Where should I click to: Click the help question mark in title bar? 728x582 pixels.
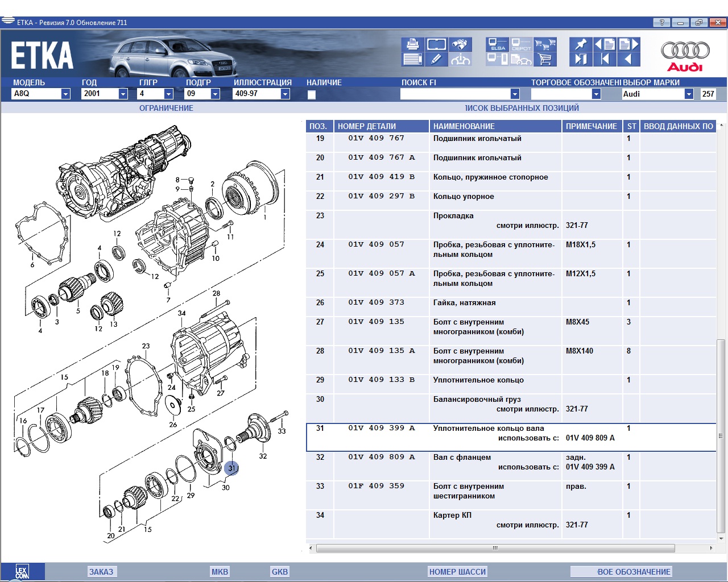click(x=661, y=23)
